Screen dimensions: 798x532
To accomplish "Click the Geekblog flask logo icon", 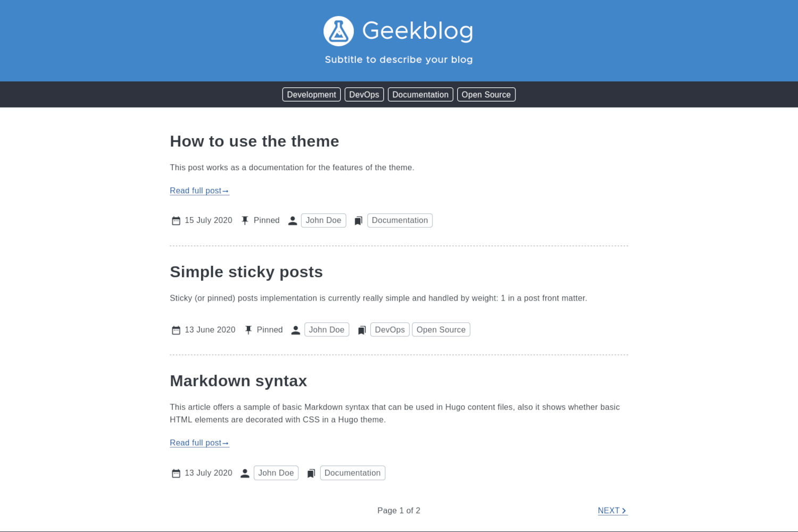I will (338, 31).
